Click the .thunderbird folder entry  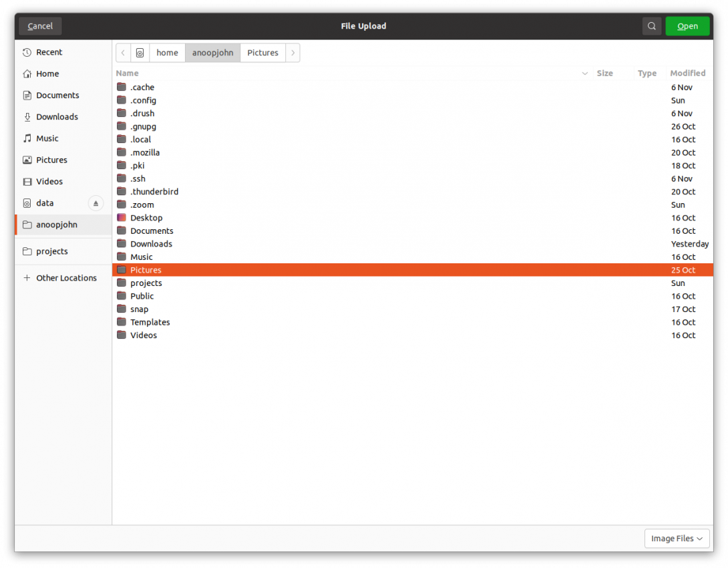(x=154, y=192)
